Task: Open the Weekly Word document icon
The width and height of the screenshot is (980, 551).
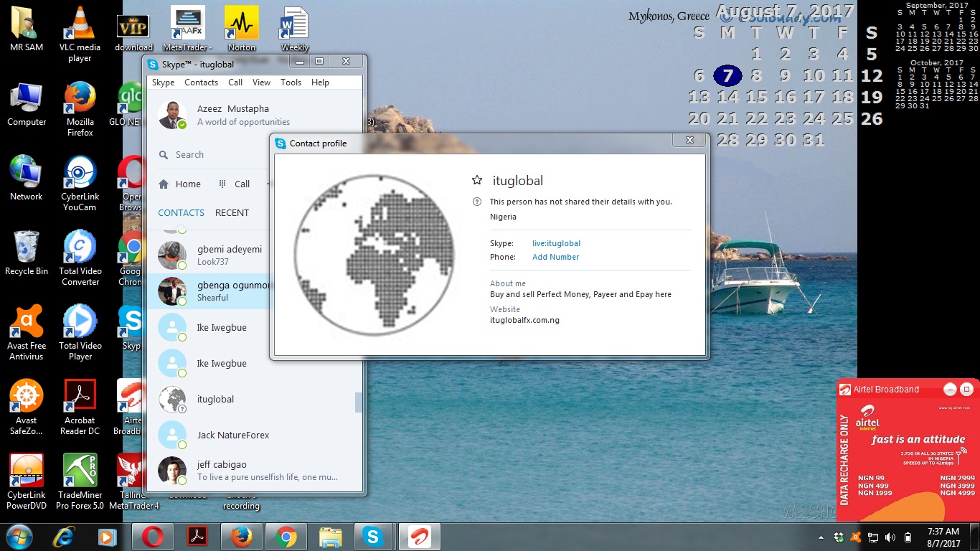Action: pyautogui.click(x=295, y=29)
